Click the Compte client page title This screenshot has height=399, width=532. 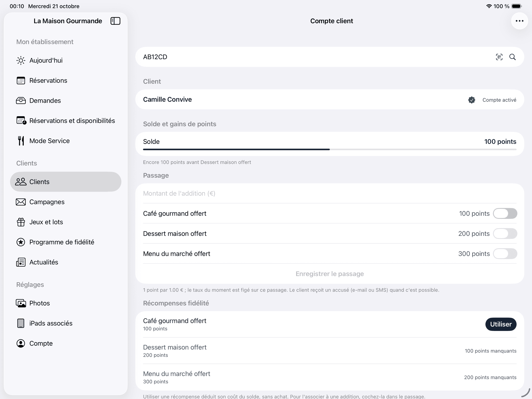coord(331,21)
